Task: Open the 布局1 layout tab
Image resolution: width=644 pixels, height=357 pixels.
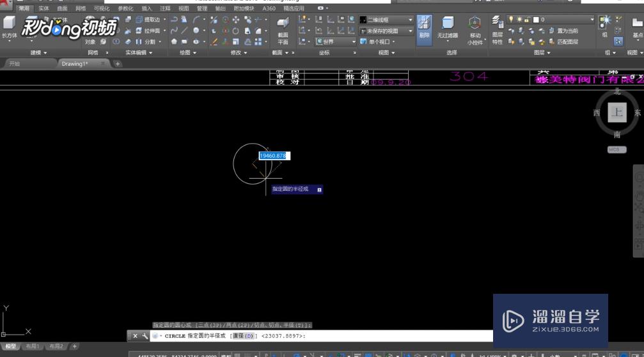Action: point(32,346)
